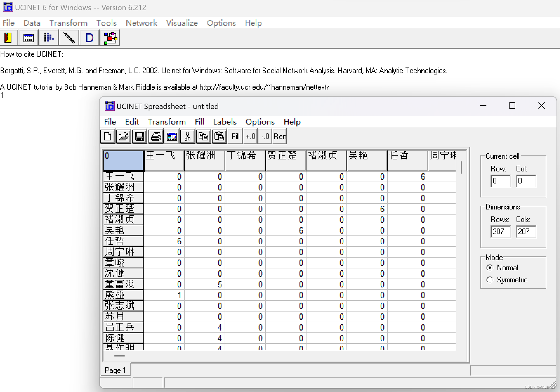Open the main window Help menu
The image size is (560, 392).
coord(253,23)
